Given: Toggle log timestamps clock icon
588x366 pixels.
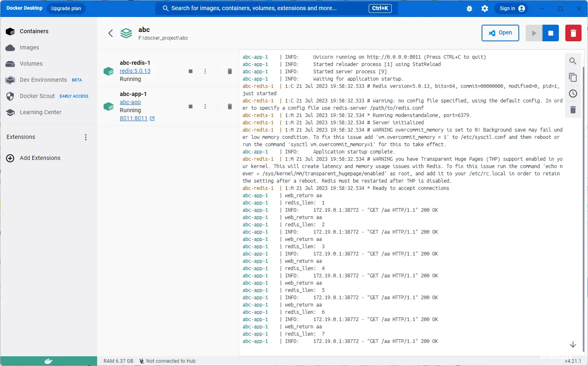Looking at the screenshot, I should pos(573,94).
